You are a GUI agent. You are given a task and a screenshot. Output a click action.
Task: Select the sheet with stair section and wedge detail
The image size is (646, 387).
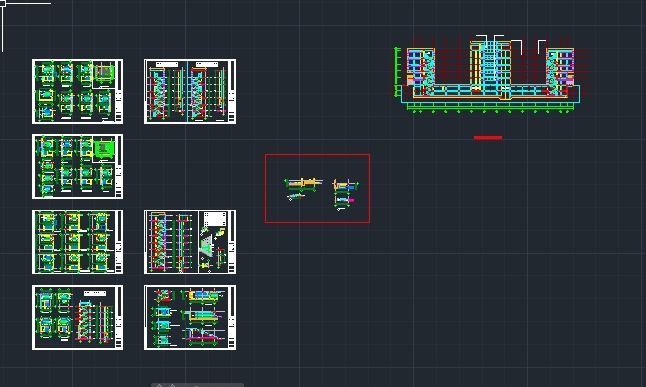(190, 242)
